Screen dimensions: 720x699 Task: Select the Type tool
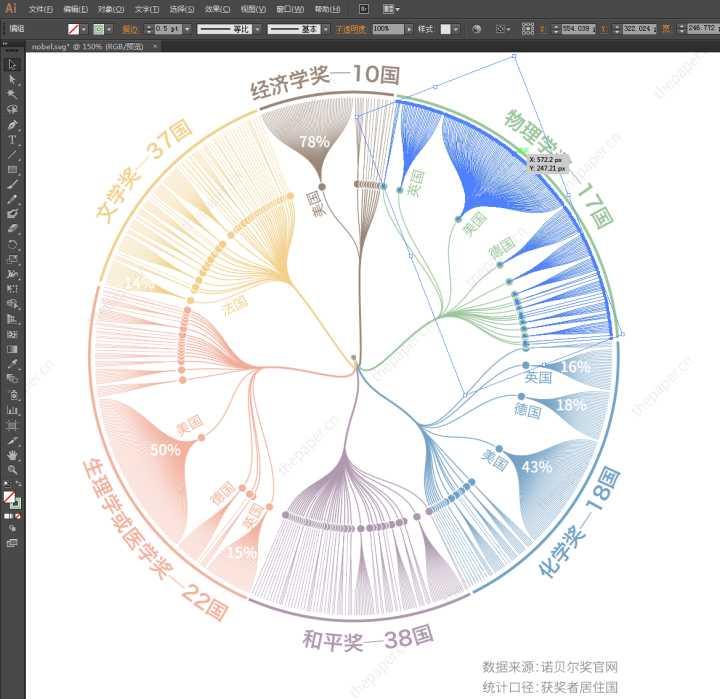[12, 139]
